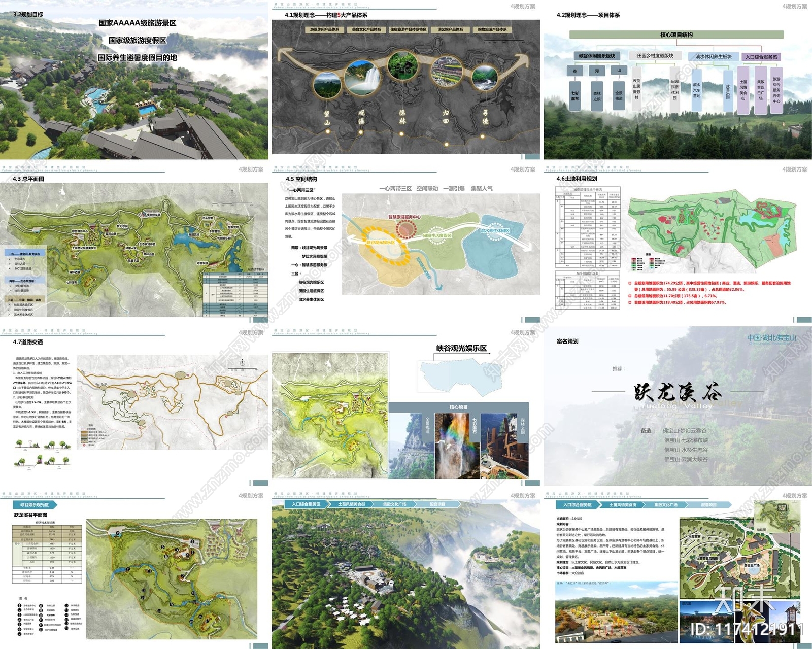The height and width of the screenshot is (649, 812).
Task: Click the 田园乡村度假版块 box
Action: 655,56
